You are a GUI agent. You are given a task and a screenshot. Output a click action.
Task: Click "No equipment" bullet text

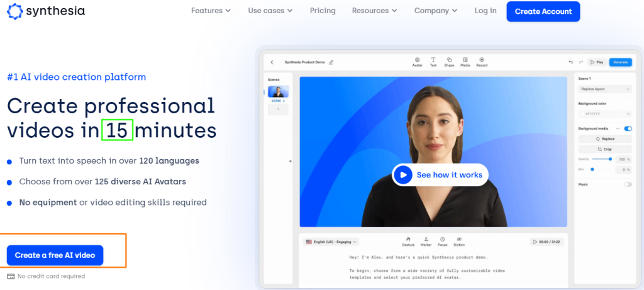(x=48, y=203)
